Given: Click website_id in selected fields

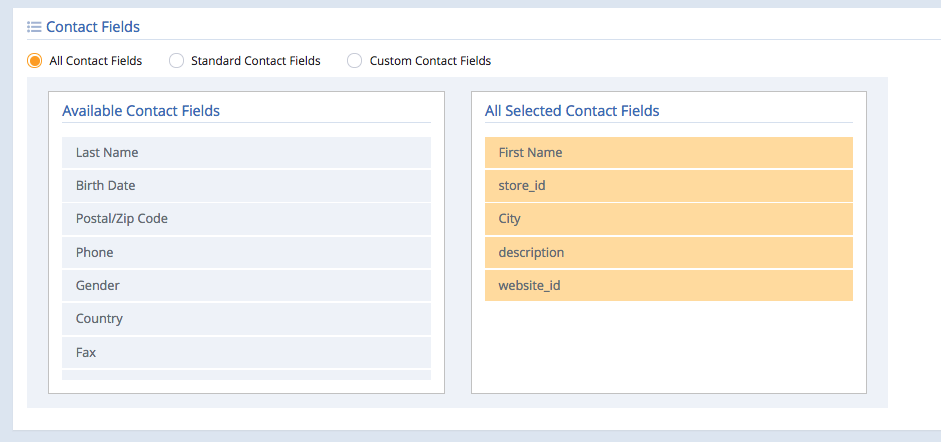Looking at the screenshot, I should 669,285.
